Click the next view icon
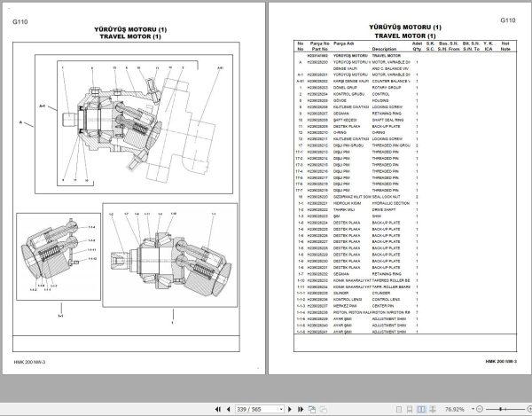Screen dimensions: 532x416 point(324,409)
